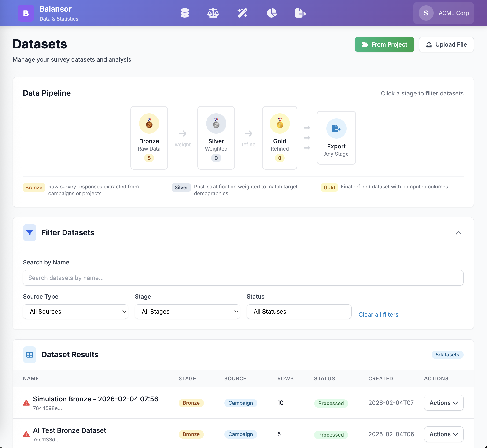Click the Balansor app logo
This screenshot has width=487, height=448.
click(26, 13)
